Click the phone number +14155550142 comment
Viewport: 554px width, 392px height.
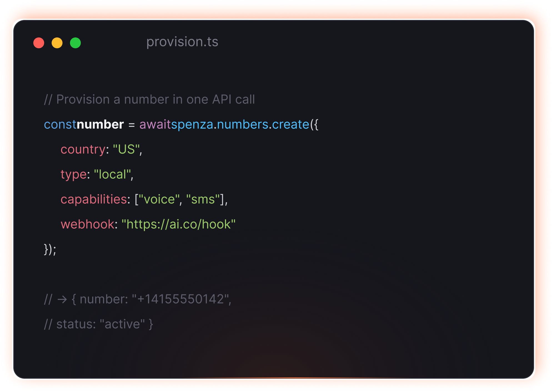click(x=181, y=299)
